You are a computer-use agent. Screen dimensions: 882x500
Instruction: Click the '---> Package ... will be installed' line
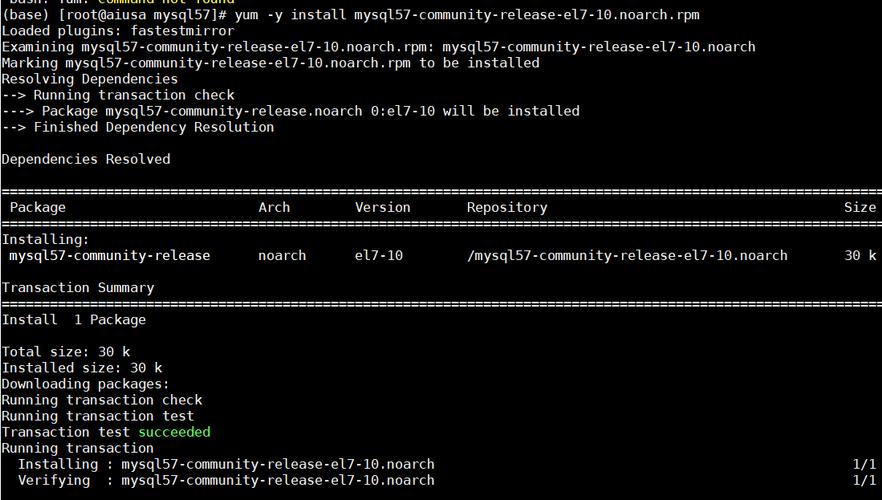(x=291, y=111)
